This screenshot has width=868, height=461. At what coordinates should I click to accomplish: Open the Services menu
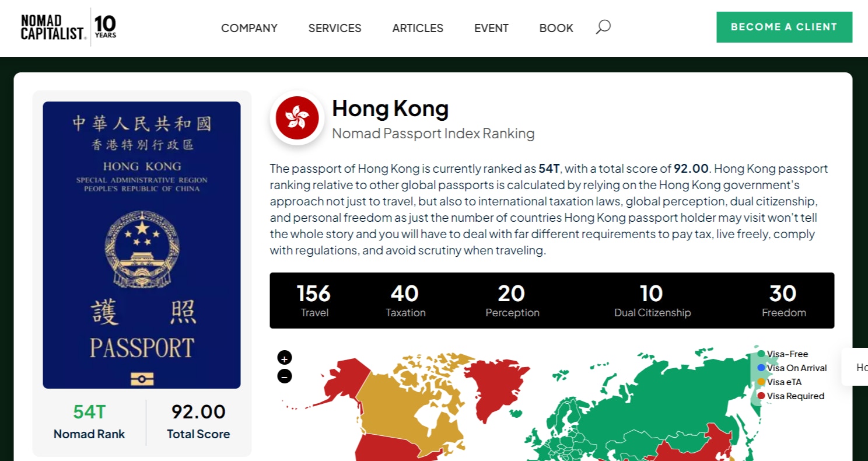pos(335,28)
